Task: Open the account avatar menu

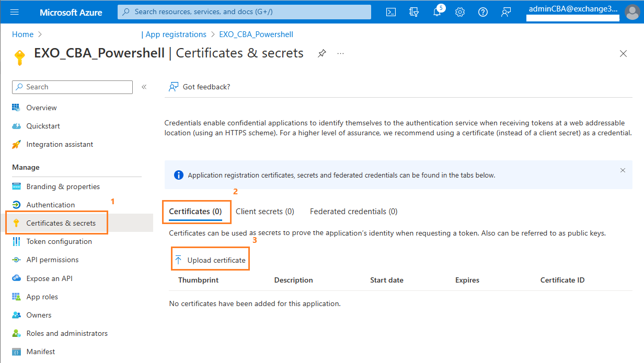Action: tap(632, 12)
